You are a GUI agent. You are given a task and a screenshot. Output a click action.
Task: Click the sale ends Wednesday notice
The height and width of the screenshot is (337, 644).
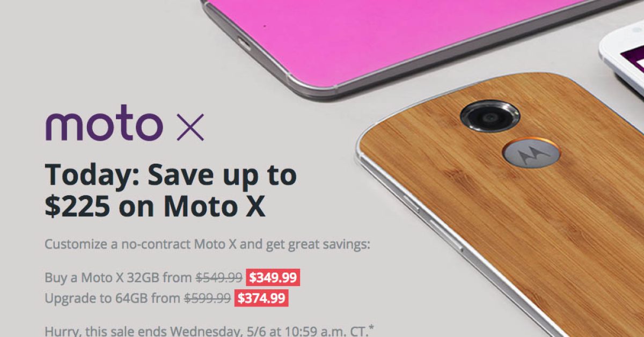click(x=209, y=329)
